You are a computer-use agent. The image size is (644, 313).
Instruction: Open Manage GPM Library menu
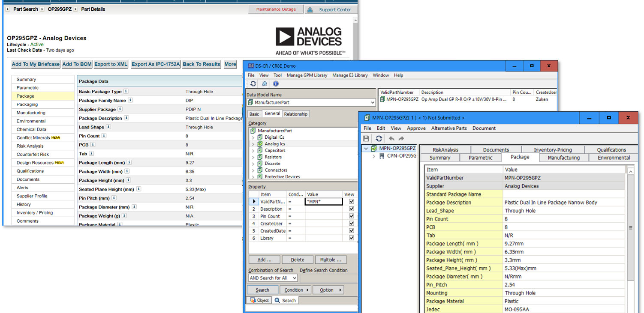coord(307,75)
